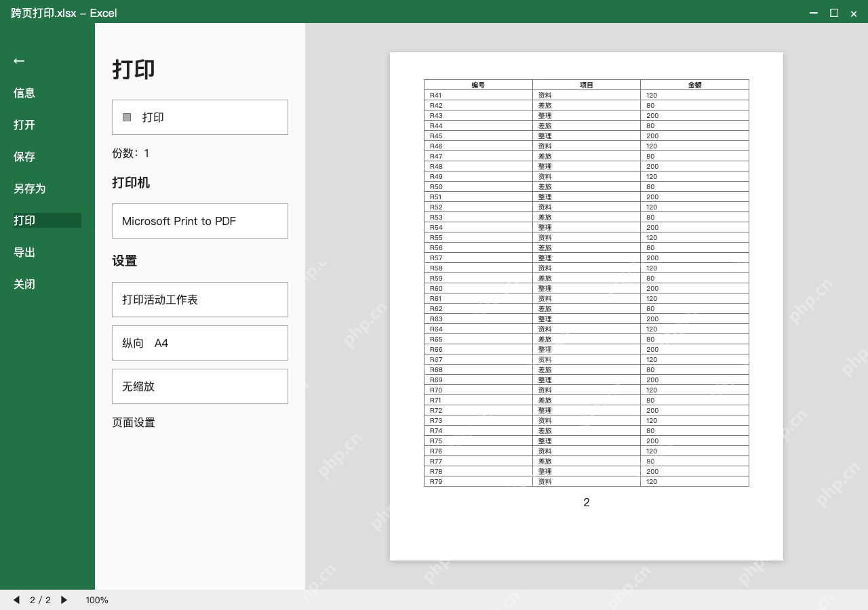868x610 pixels.
Task: Click cell R41 in the preview
Action: coord(478,95)
